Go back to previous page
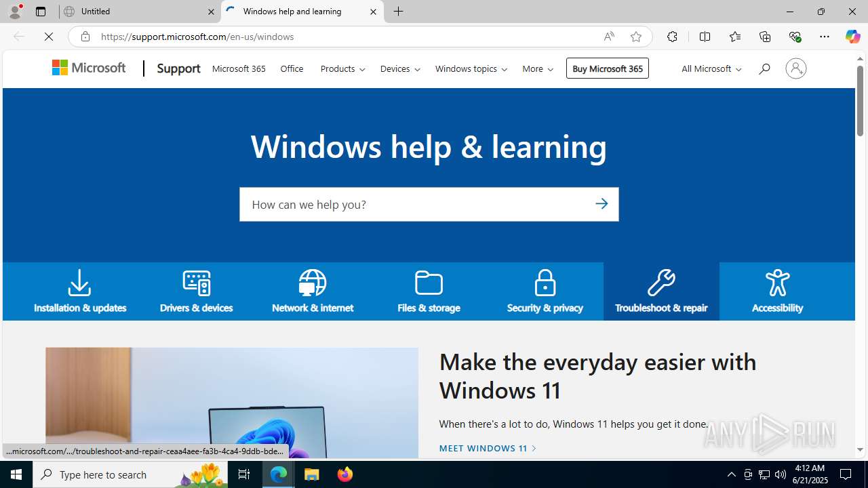This screenshot has height=488, width=868. [19, 37]
